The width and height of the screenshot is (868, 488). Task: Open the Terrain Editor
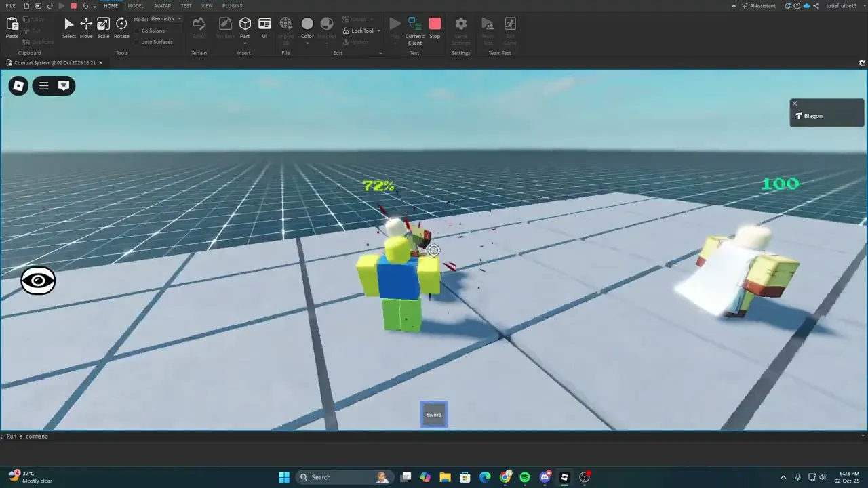coord(199,28)
